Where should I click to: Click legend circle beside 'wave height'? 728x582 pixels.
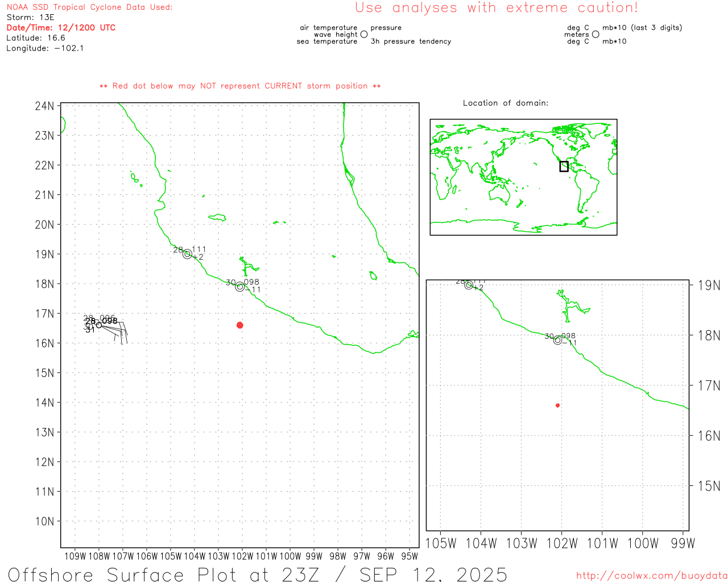pos(364,34)
